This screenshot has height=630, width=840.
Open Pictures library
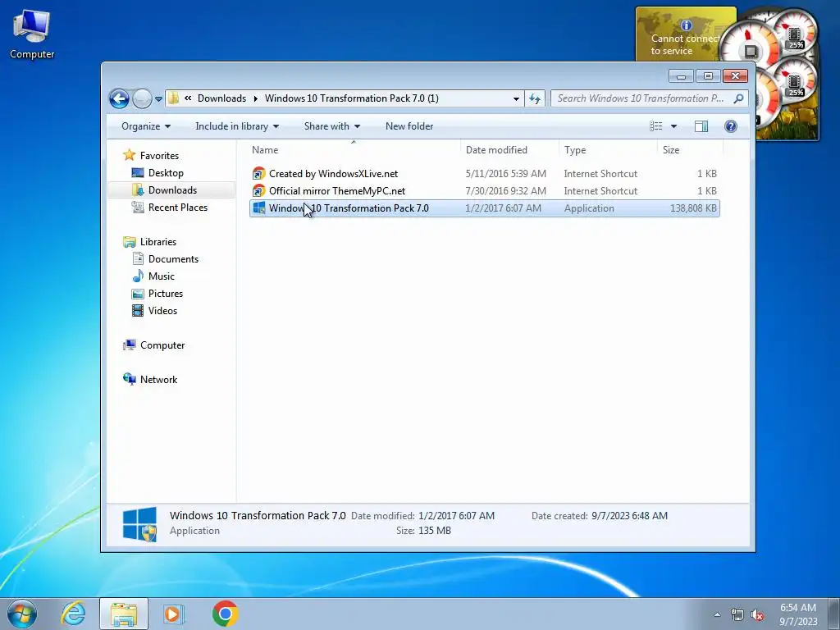tap(166, 293)
